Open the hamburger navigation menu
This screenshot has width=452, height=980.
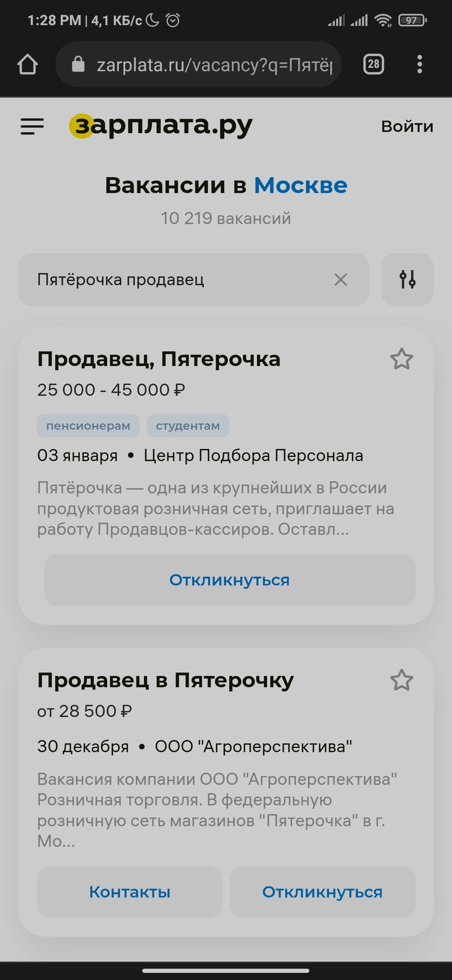pos(32,126)
